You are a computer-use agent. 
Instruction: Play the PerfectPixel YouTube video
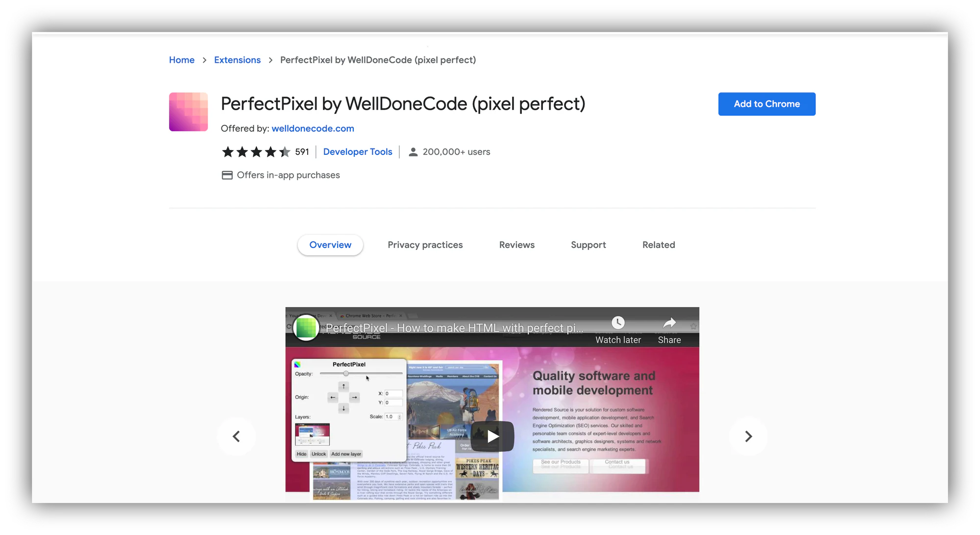tap(492, 436)
